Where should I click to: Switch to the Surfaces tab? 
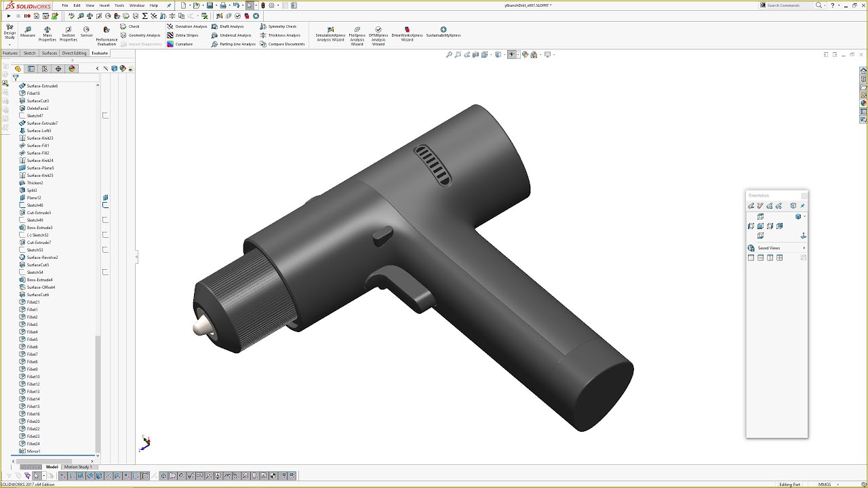(x=50, y=53)
